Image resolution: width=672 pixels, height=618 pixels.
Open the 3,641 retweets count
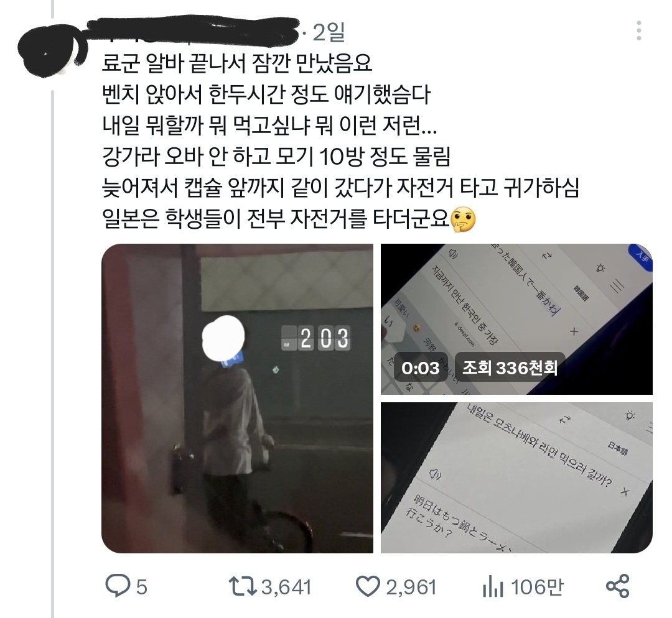click(286, 587)
